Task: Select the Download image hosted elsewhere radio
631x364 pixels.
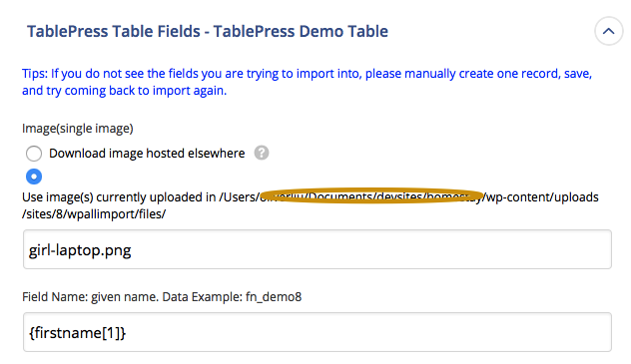Action: [x=34, y=154]
